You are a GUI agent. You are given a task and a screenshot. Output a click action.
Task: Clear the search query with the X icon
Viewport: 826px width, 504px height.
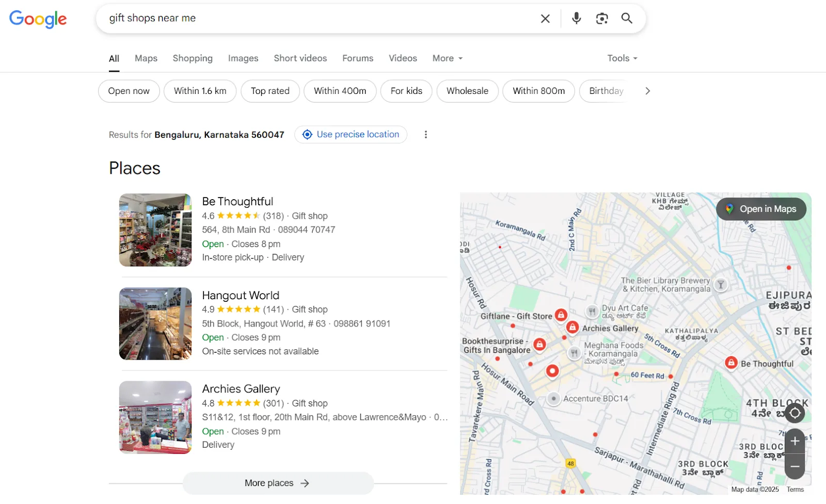coord(545,19)
